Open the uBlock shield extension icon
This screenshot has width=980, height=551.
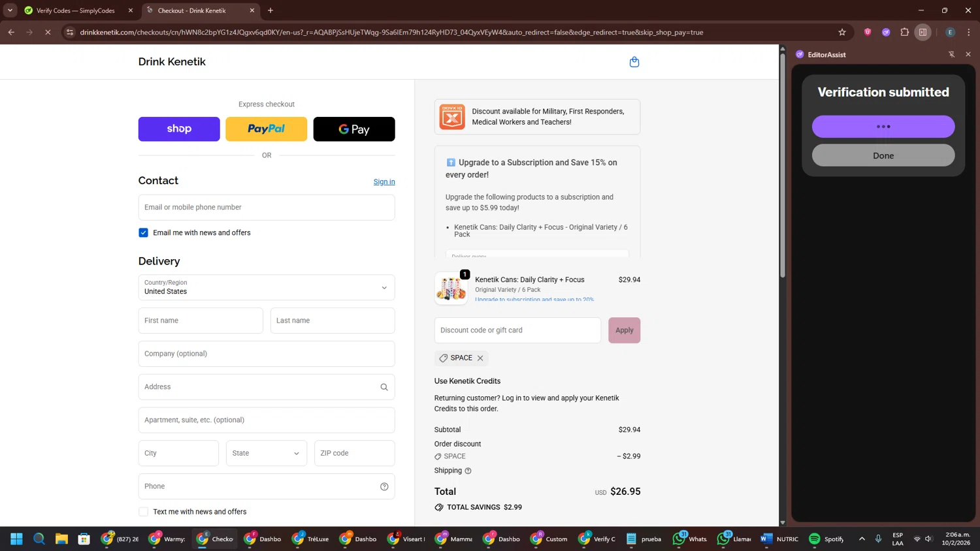point(868,32)
